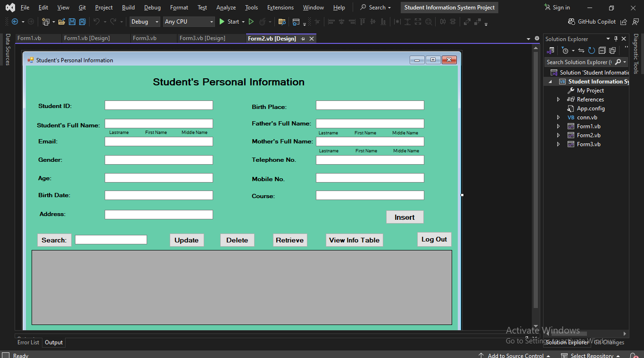Viewport: 644px width, 358px height.
Task: Click the Insert button on the form
Action: (405, 217)
